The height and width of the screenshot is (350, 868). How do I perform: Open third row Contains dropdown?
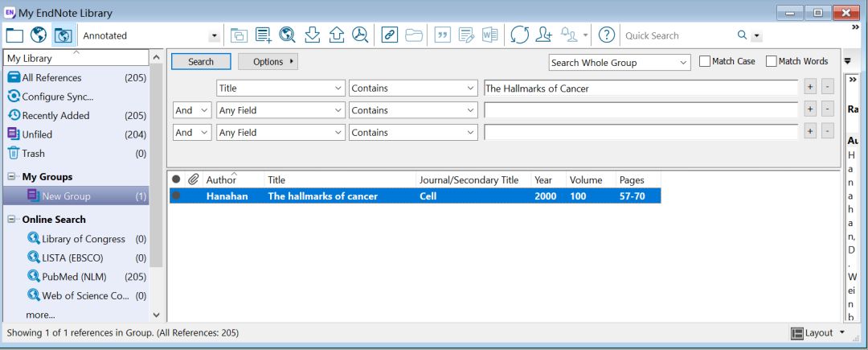pyautogui.click(x=413, y=133)
